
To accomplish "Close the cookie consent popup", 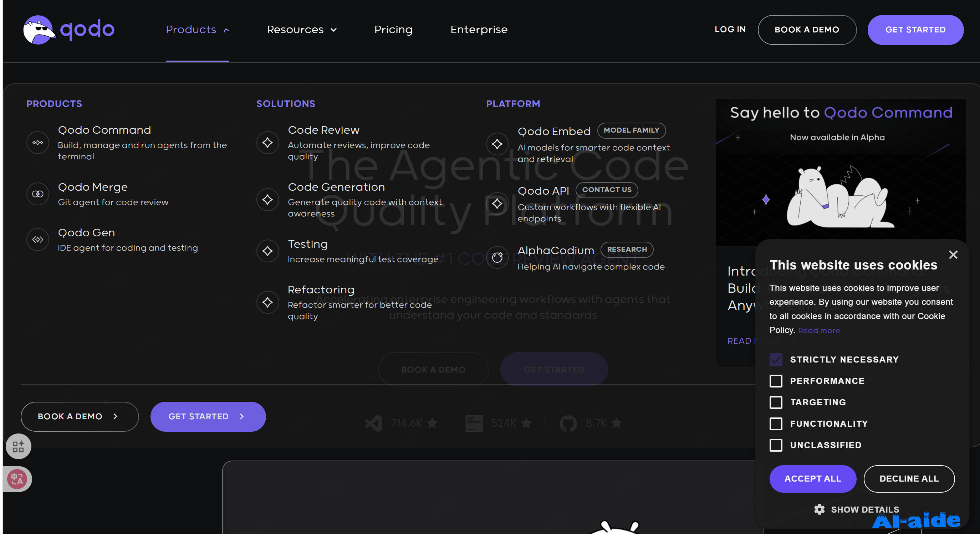I will (953, 255).
